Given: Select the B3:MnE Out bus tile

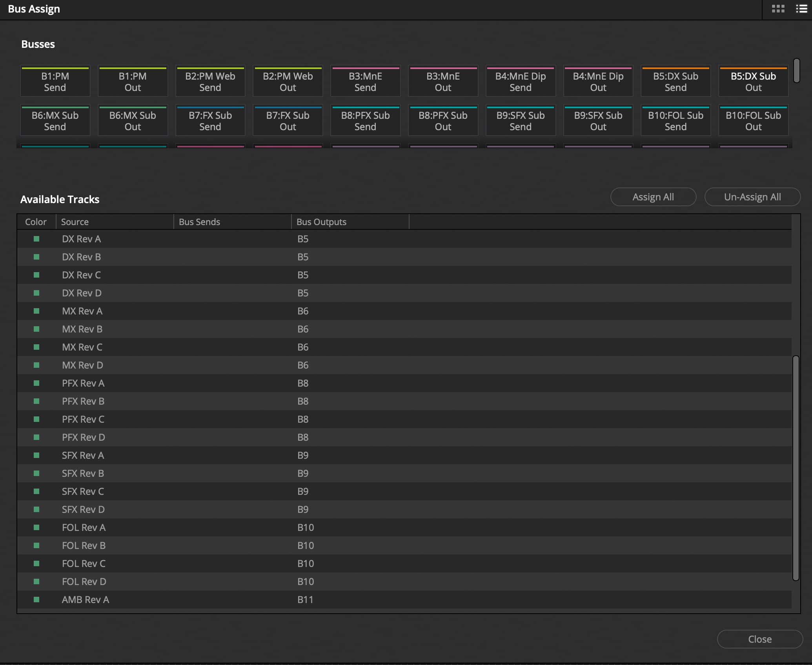Looking at the screenshot, I should (443, 82).
